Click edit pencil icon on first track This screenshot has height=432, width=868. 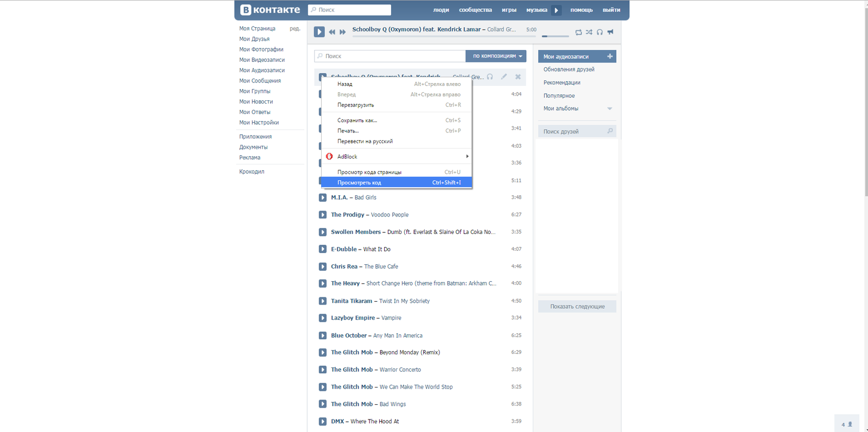pos(504,77)
